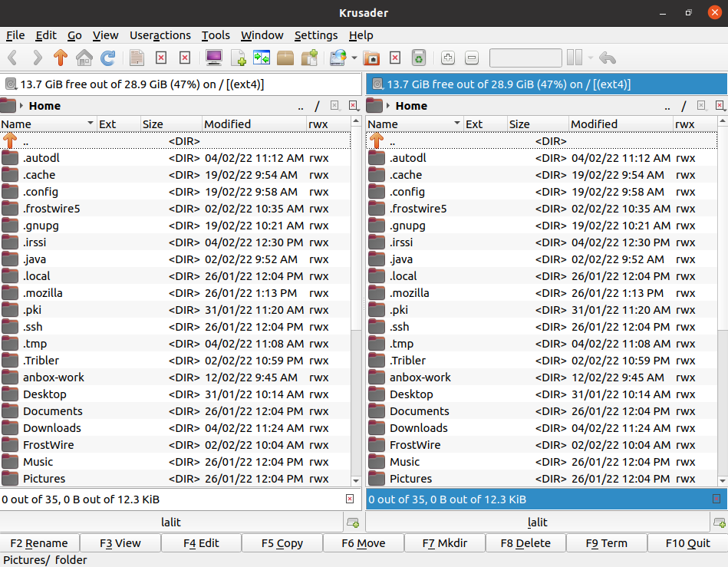This screenshot has width=728, height=567.
Task: Open the Tools menu
Action: tap(216, 35)
